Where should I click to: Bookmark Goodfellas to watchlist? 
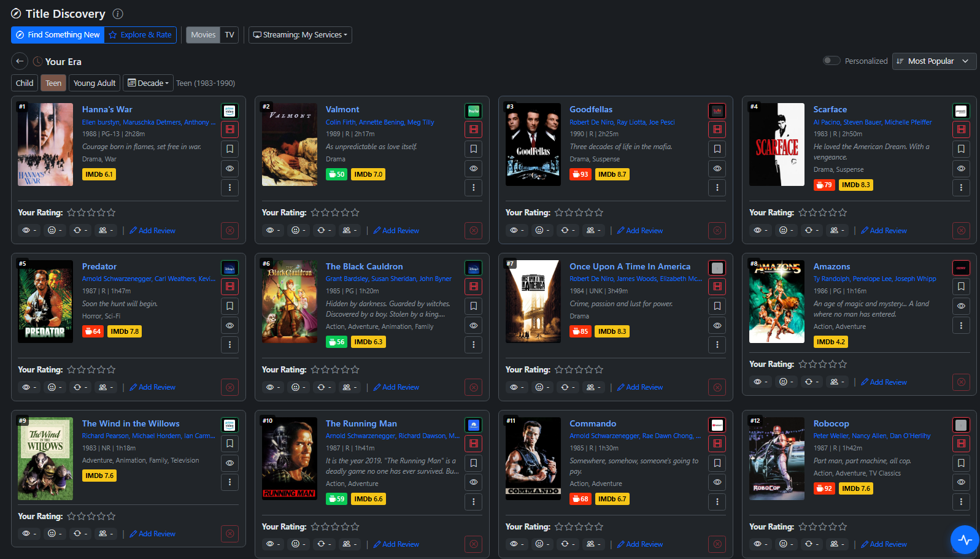pyautogui.click(x=717, y=149)
